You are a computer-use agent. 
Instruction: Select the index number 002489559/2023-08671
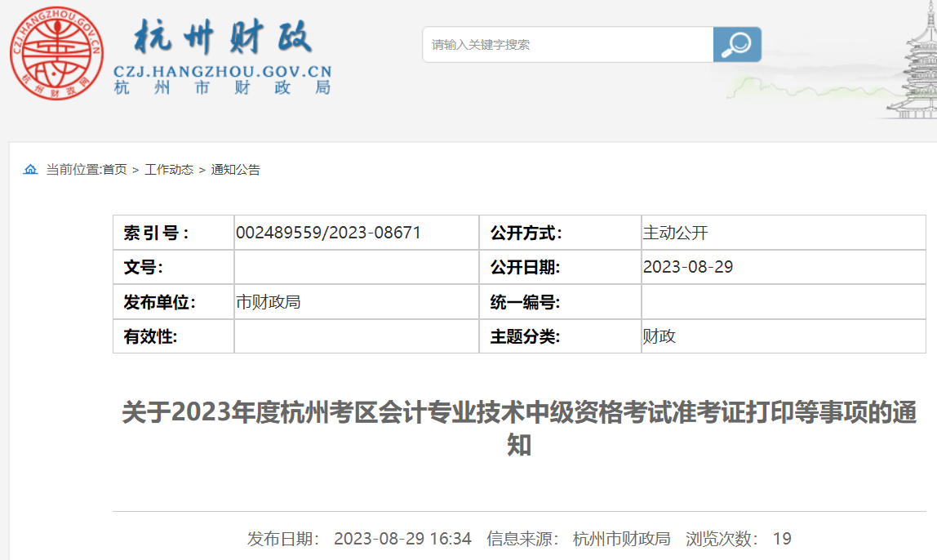[328, 233]
